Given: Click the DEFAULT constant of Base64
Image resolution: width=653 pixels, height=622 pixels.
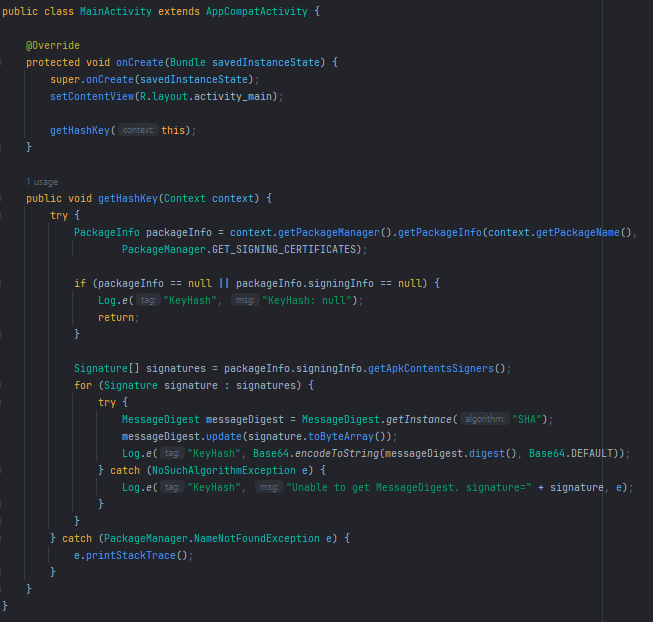Looking at the screenshot, I should (x=591, y=453).
